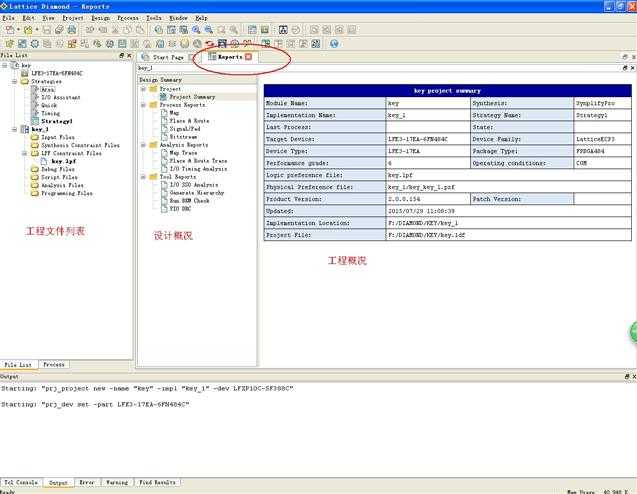
Task: Collapse the Strategies folder in File List
Action: (x=15, y=81)
